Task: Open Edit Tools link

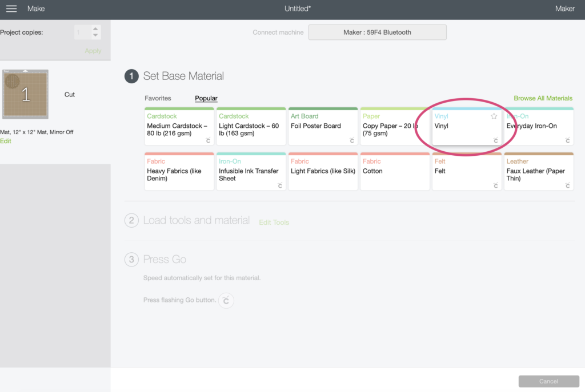Action: [274, 223]
